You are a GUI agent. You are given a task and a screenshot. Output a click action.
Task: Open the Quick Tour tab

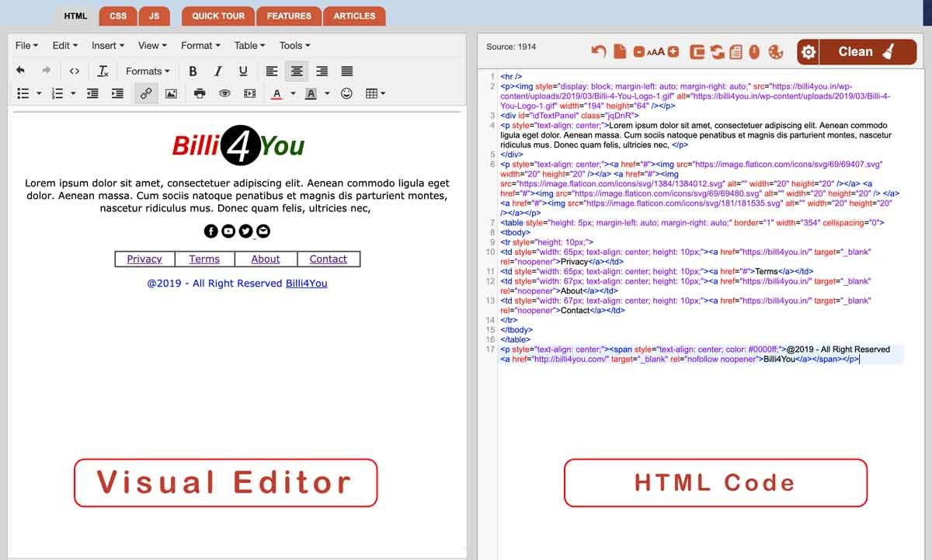click(218, 16)
